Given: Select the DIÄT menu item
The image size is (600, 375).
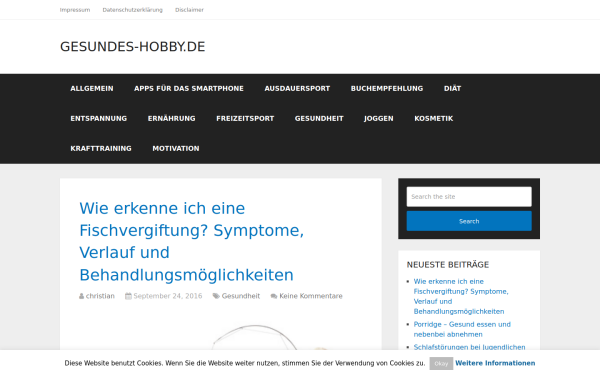Looking at the screenshot, I should (x=452, y=88).
